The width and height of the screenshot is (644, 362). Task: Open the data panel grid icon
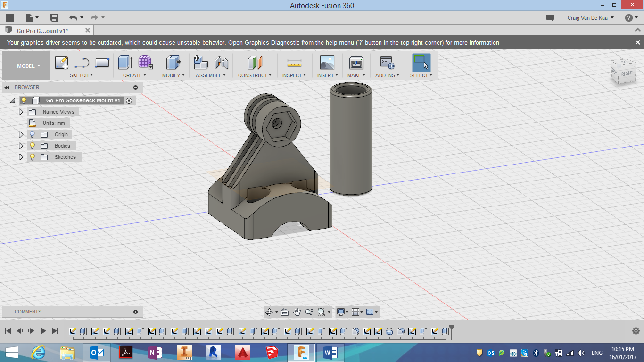click(9, 18)
